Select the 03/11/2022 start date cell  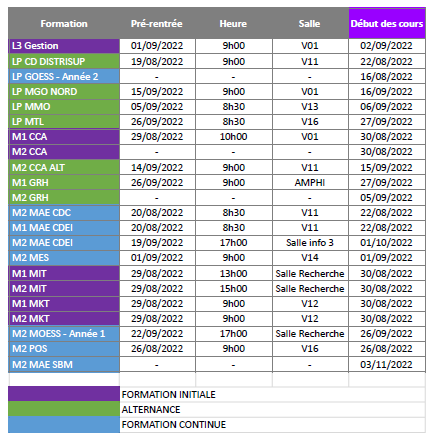387,365
